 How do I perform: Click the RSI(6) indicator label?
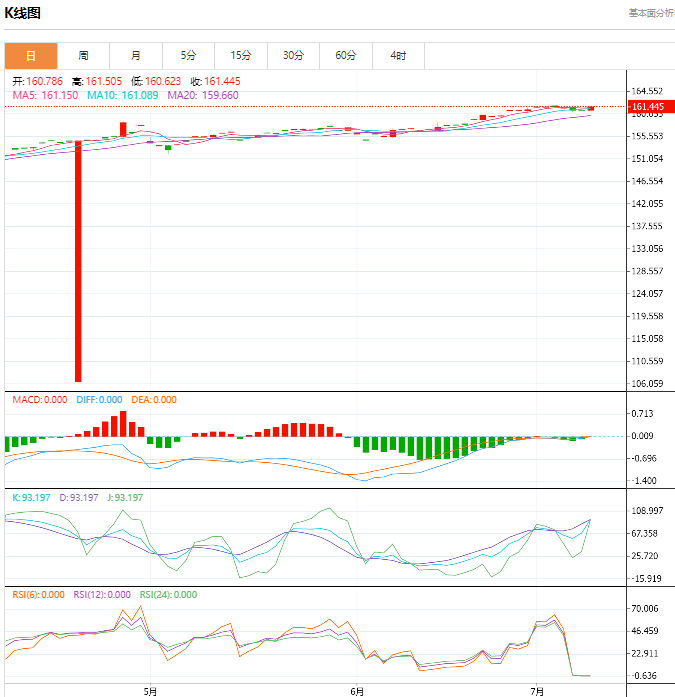coord(38,595)
